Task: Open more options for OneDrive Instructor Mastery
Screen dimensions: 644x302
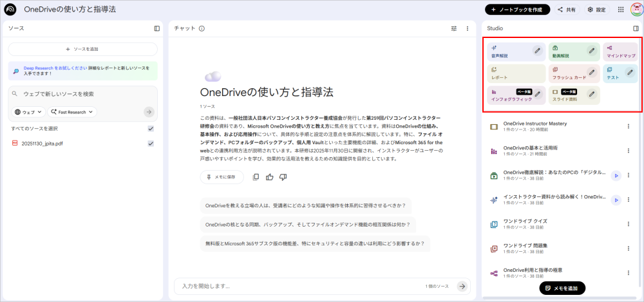Action: [x=629, y=126]
